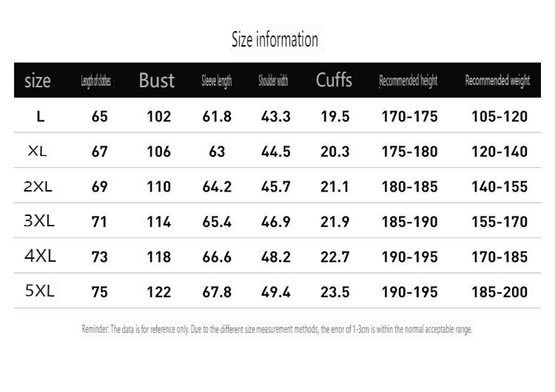Select the sleeve length value 65.4
This screenshot has height=392, width=555.
pyautogui.click(x=217, y=222)
